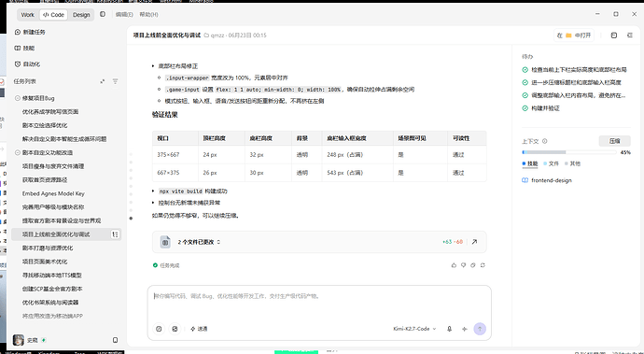Open task 提取官方副本背景设定与世界观
Image resolution: width=644 pixels, height=354 pixels.
62,220
